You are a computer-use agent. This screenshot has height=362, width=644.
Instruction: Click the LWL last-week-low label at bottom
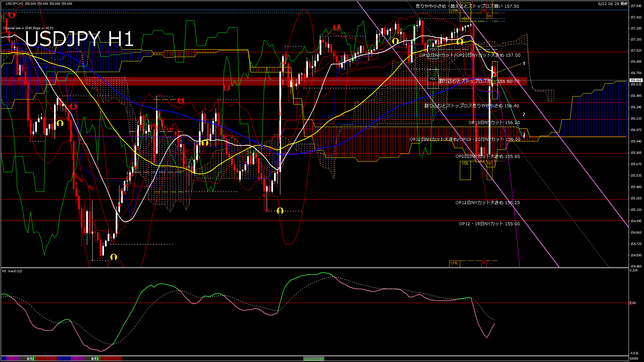point(454,263)
